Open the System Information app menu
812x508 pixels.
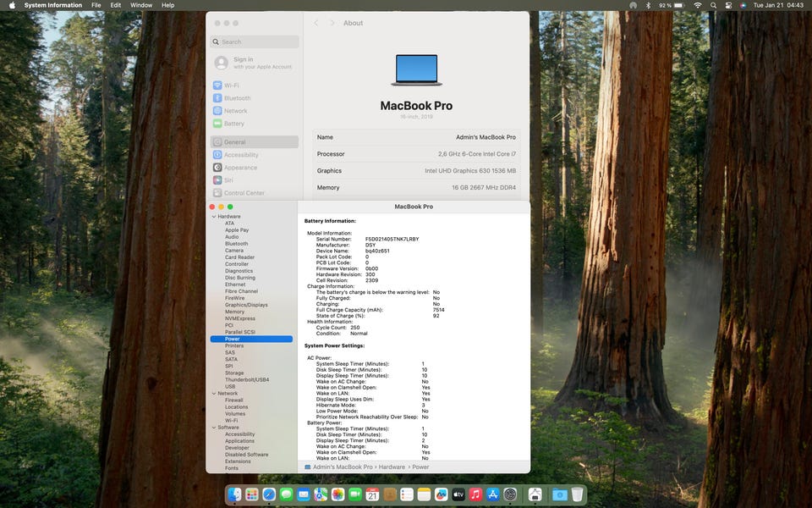pyautogui.click(x=53, y=5)
